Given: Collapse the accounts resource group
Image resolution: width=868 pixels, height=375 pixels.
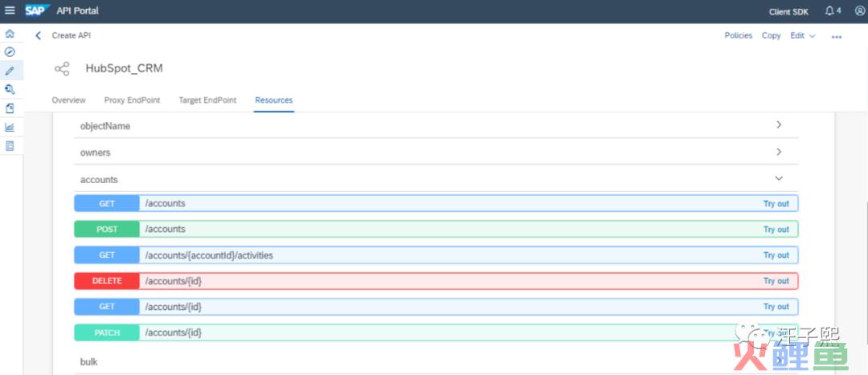Looking at the screenshot, I should [778, 179].
